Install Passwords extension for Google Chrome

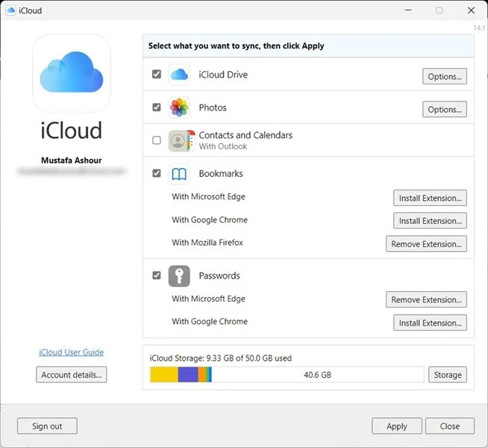click(x=430, y=323)
